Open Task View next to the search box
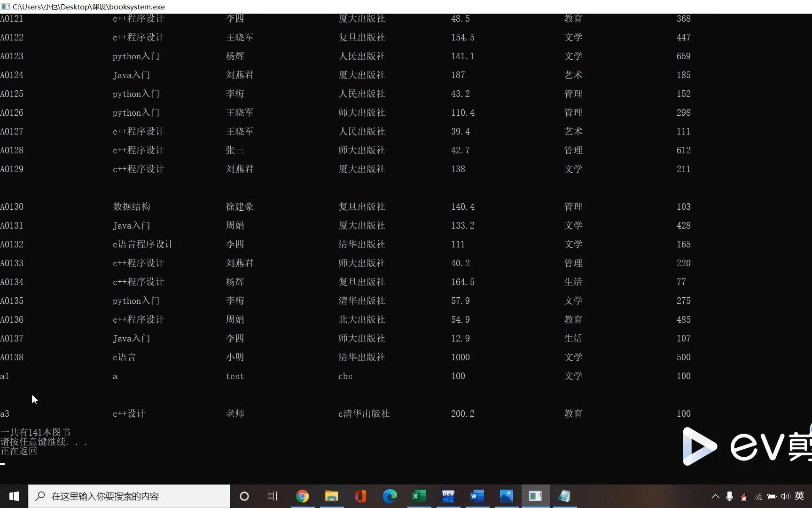The height and width of the screenshot is (508, 812). pyautogui.click(x=272, y=496)
